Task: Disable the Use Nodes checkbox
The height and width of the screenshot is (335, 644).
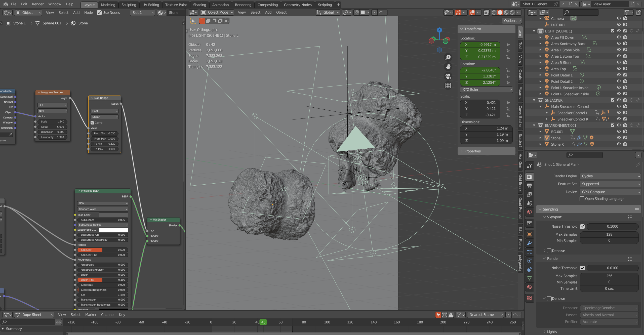Action: coord(99,13)
